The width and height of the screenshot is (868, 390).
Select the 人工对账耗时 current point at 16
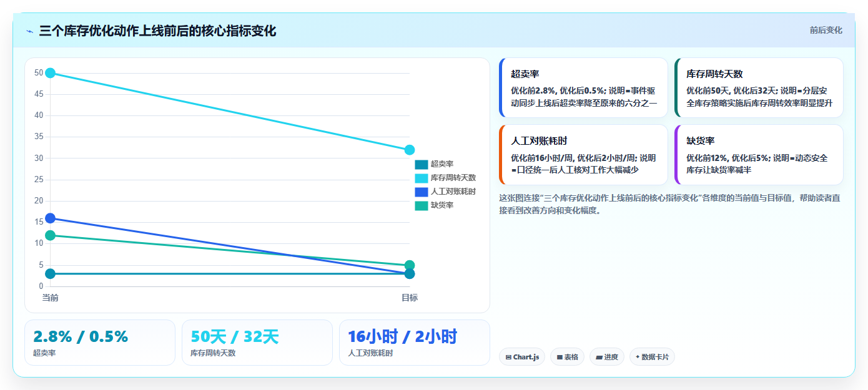(51, 218)
